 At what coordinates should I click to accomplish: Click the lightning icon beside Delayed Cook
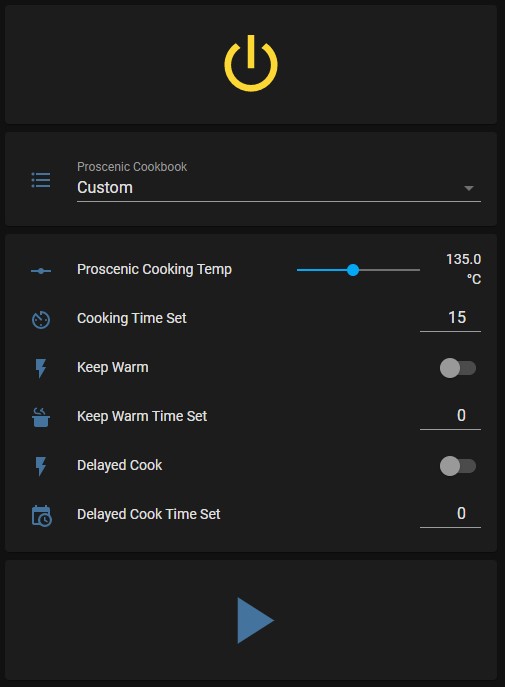(x=41, y=466)
